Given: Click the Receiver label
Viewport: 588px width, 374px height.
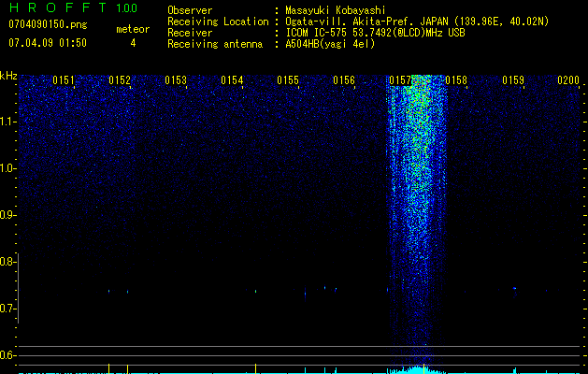Looking at the screenshot, I should tap(190, 33).
